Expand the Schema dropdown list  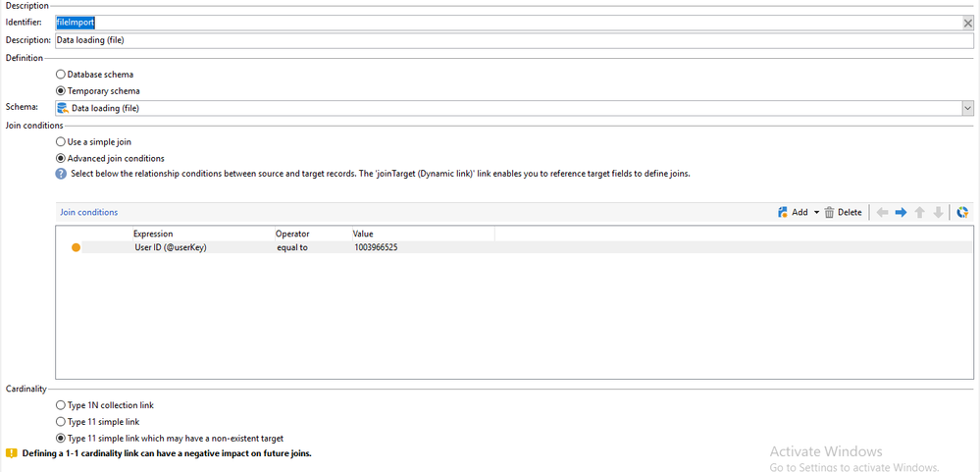pos(967,108)
